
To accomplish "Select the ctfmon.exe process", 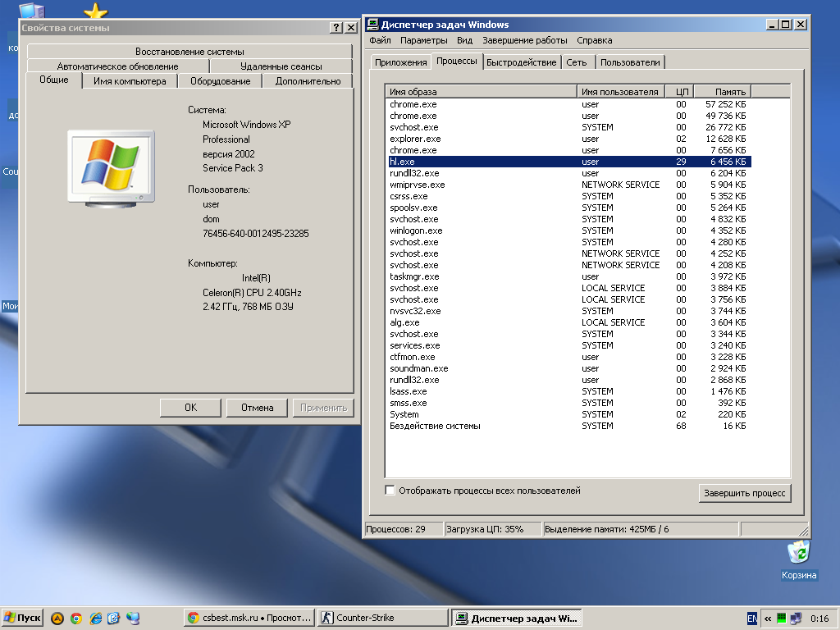I will (569, 357).
